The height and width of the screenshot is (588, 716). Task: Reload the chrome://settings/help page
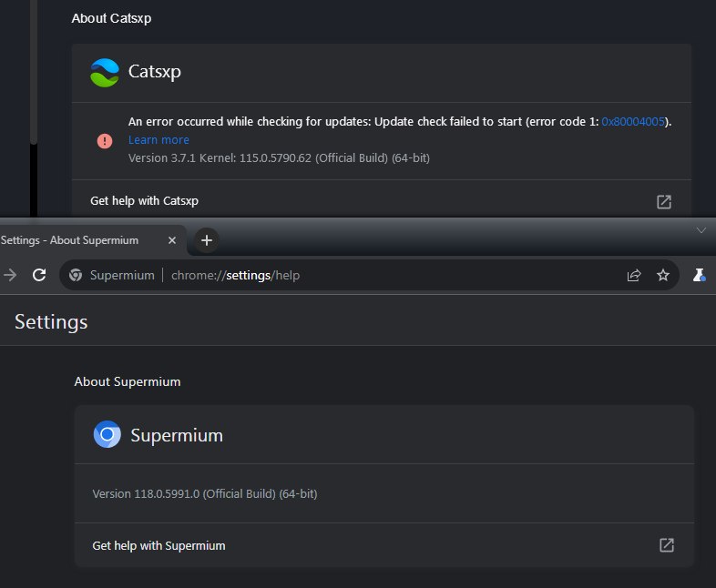pos(39,275)
